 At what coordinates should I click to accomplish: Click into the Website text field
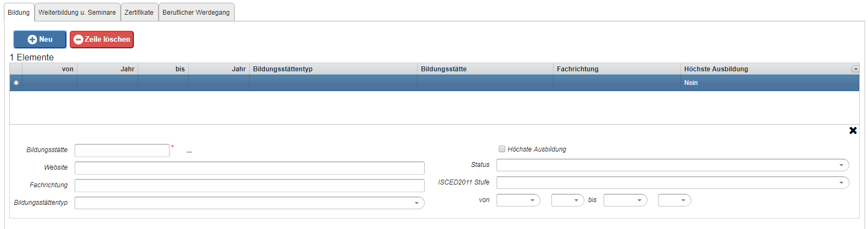point(249,168)
